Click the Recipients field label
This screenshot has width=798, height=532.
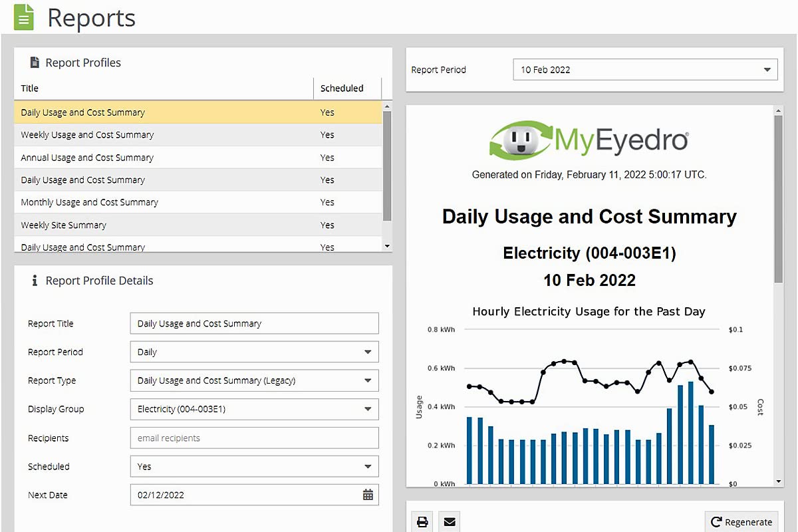[48, 438]
